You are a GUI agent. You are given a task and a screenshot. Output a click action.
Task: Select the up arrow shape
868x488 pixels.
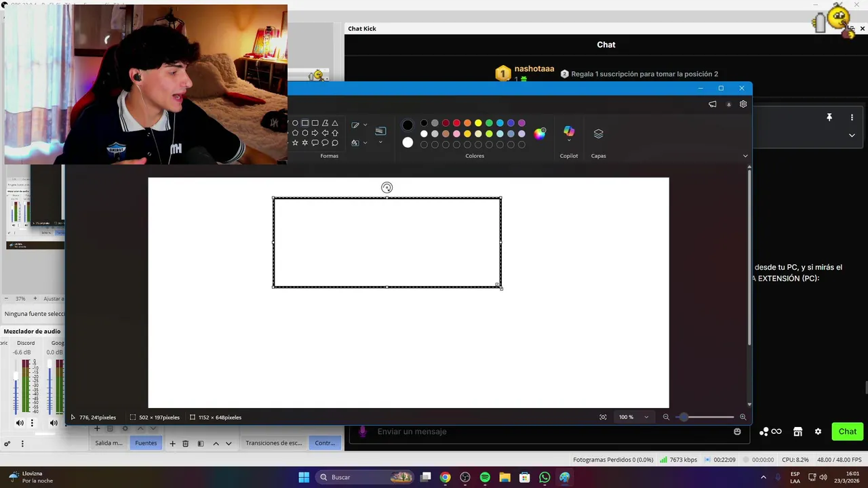point(335,133)
